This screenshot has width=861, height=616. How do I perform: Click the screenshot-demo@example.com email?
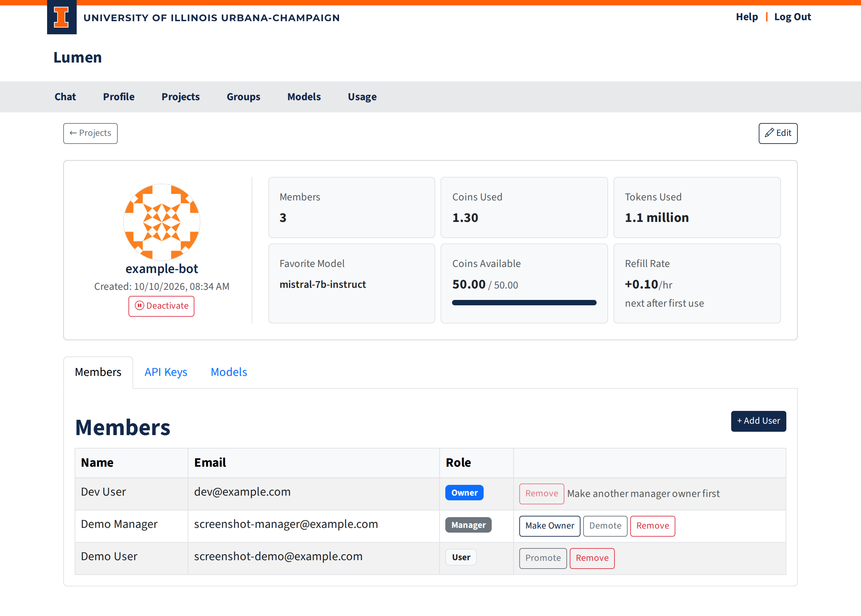tap(278, 556)
